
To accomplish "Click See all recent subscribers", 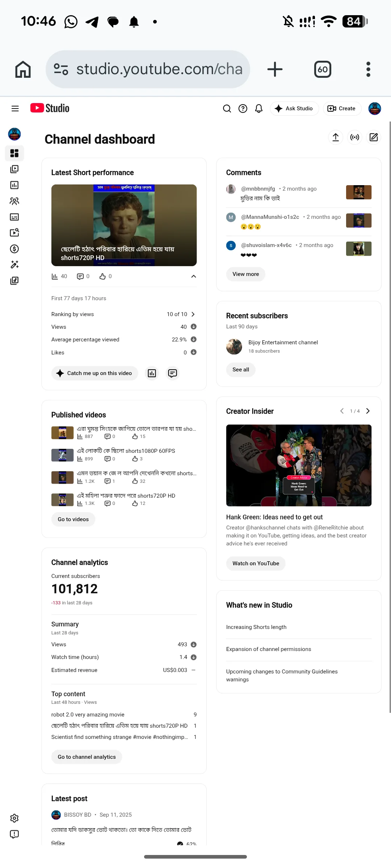I will coord(241,370).
